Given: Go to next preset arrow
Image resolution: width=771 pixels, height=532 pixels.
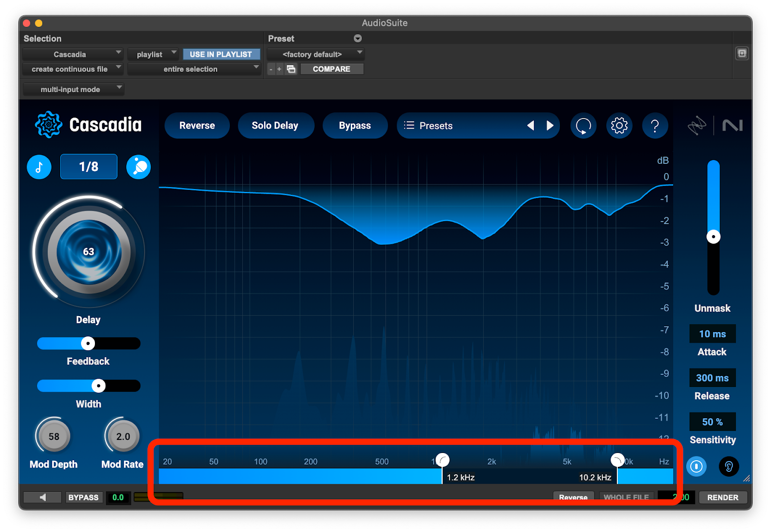Looking at the screenshot, I should [x=550, y=126].
